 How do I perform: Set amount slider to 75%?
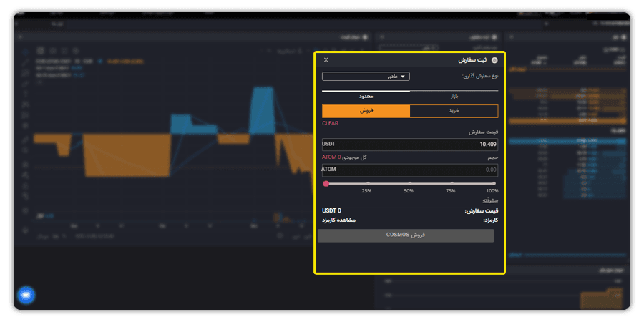[452, 184]
